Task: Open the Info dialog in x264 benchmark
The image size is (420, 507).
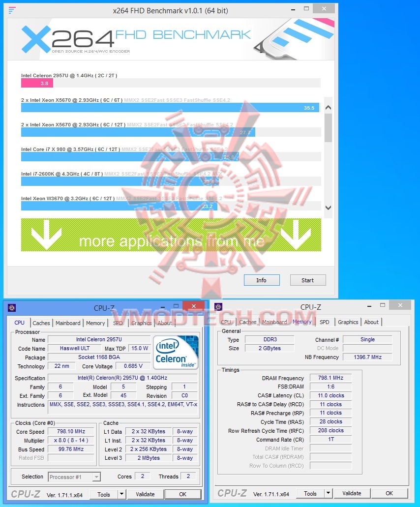Action: tap(262, 280)
